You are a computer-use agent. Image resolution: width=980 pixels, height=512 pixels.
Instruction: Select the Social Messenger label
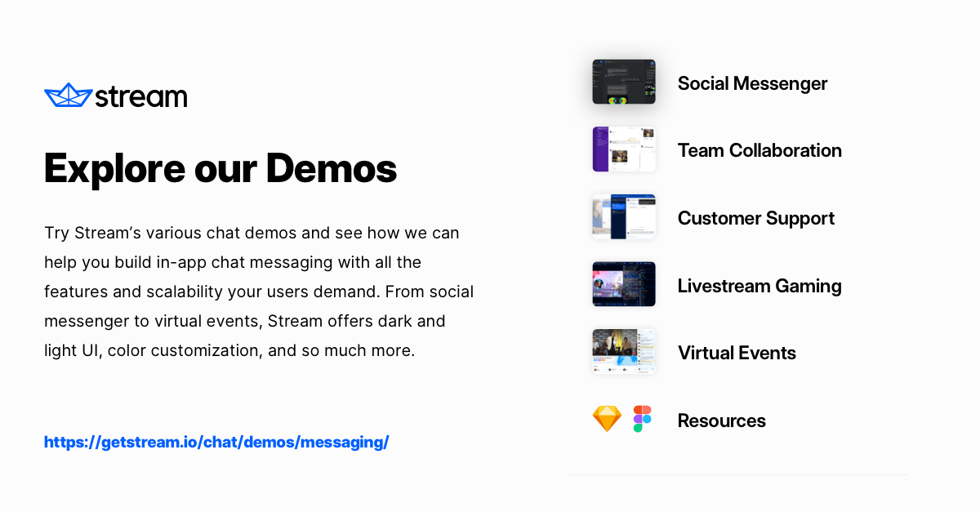pos(752,83)
